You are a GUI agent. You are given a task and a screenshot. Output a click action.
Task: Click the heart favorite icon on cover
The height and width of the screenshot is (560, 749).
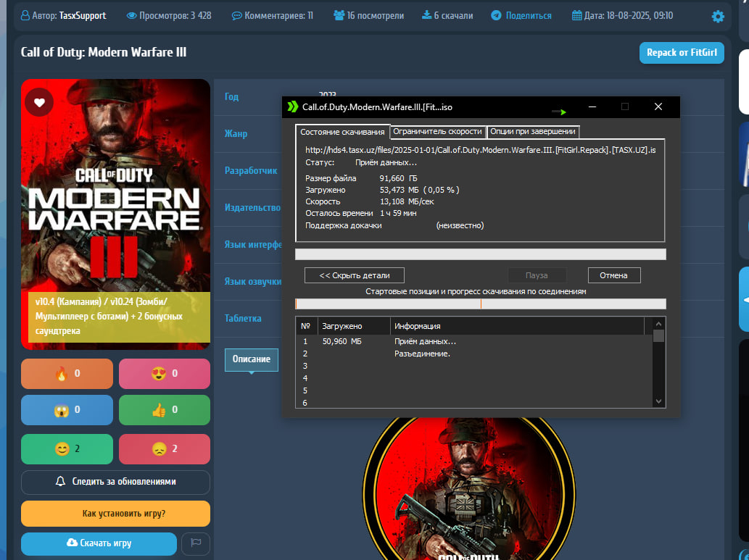click(39, 102)
